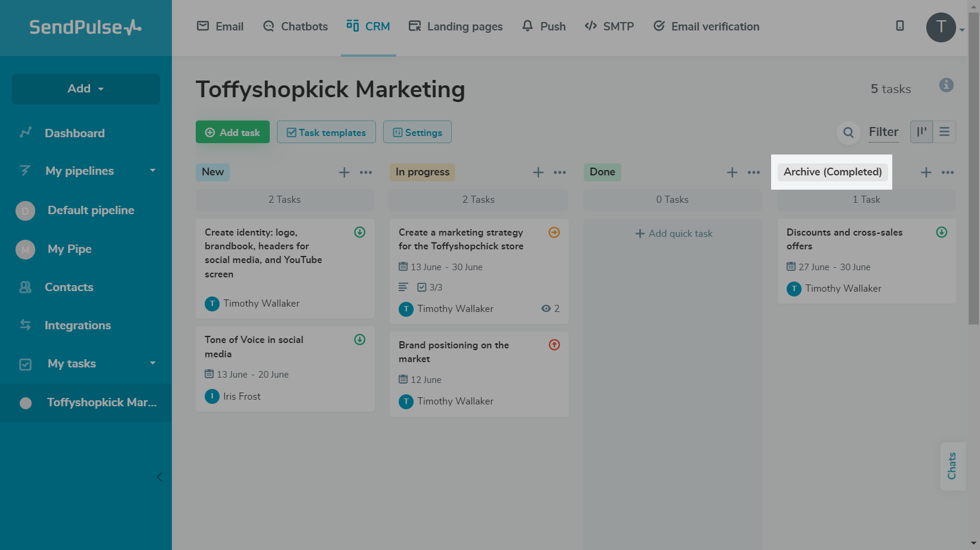This screenshot has height=550, width=980.
Task: Click the mobile device icon in header
Action: 899,26
